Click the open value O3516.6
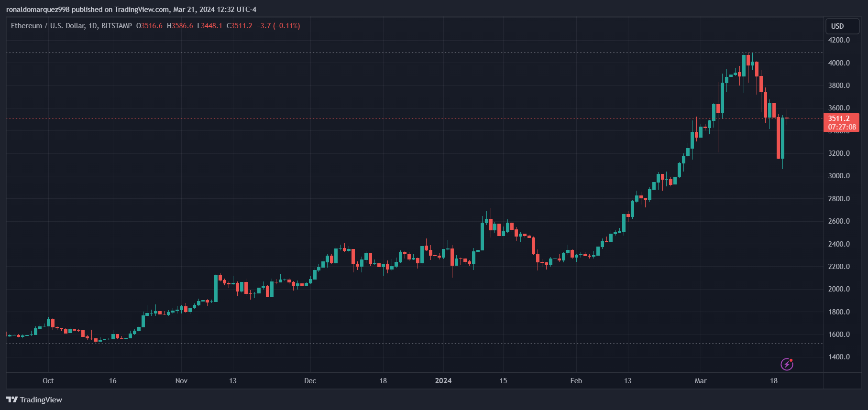This screenshot has height=410, width=868. tap(149, 26)
